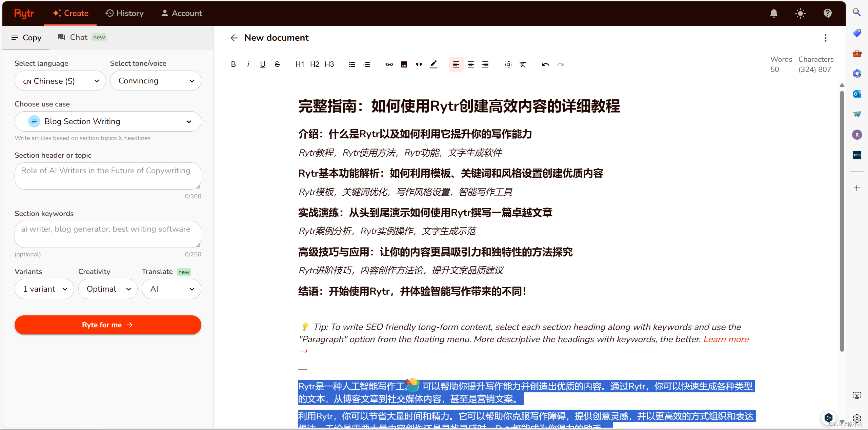Click the Bold formatting icon
This screenshot has height=430, width=868.
(234, 65)
